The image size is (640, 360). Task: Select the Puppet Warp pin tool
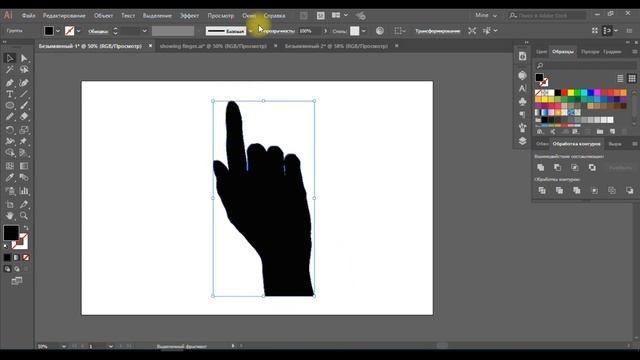click(x=24, y=142)
